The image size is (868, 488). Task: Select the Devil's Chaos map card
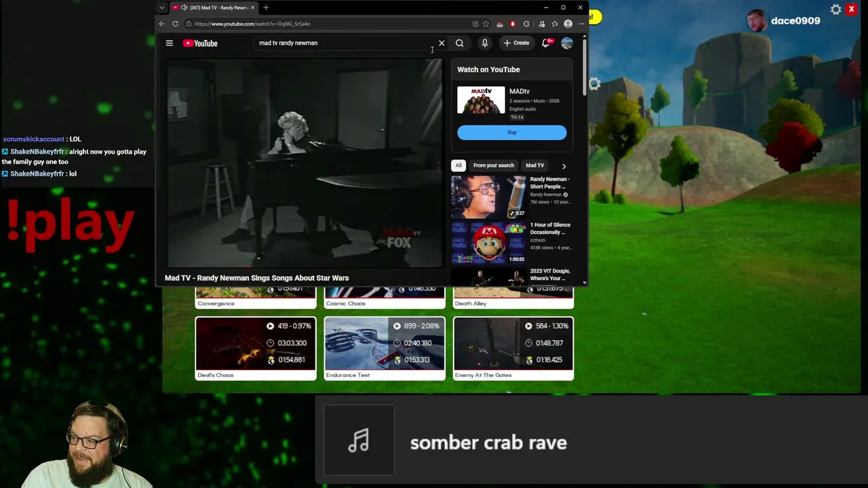pyautogui.click(x=256, y=348)
